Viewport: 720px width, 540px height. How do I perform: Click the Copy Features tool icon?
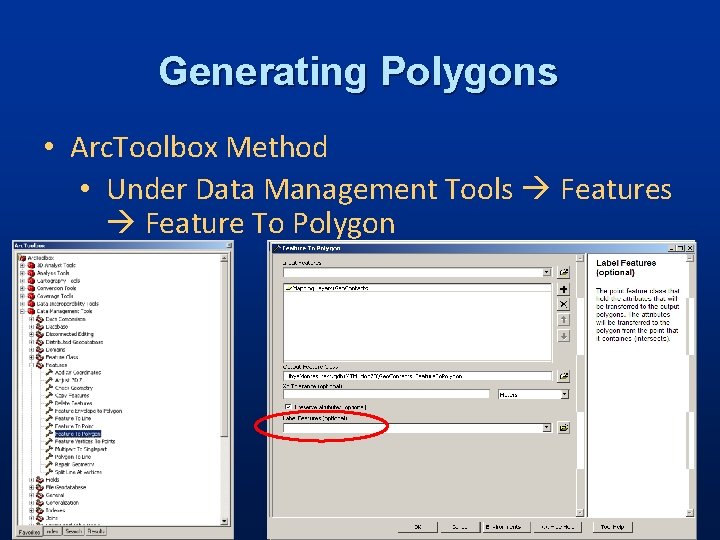[x=49, y=395]
